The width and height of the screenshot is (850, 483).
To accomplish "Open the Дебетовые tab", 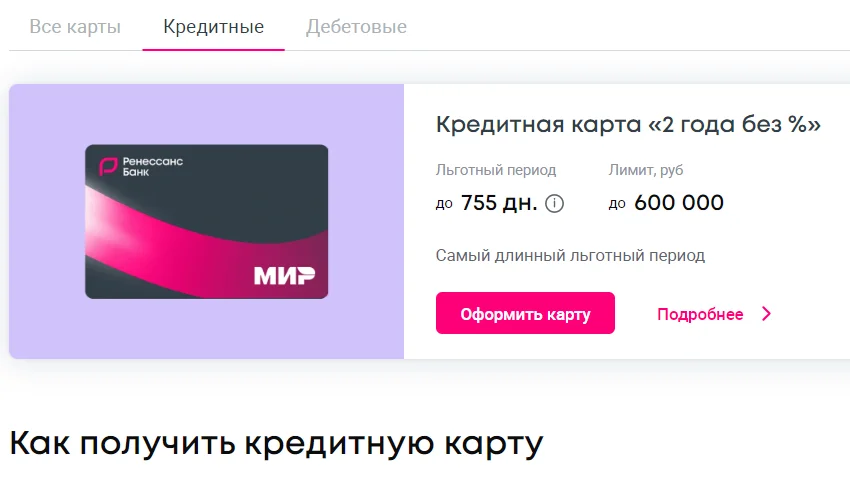I will tap(356, 27).
